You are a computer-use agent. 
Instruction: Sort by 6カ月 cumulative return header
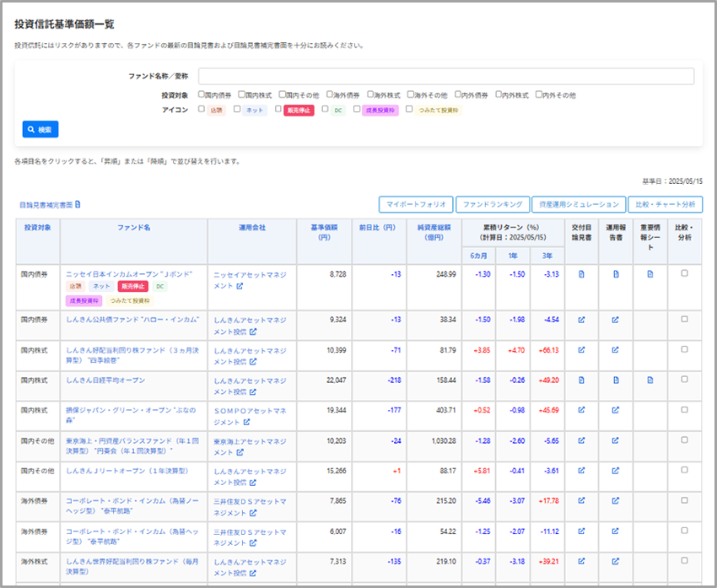[478, 255]
